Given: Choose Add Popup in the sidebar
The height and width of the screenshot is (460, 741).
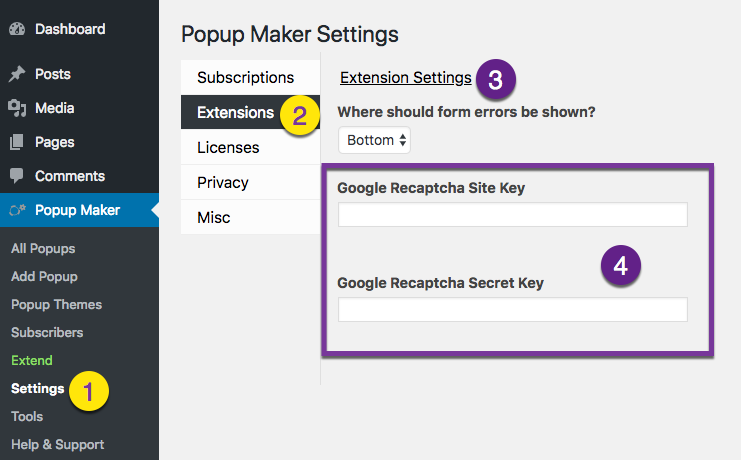Looking at the screenshot, I should pos(44,276).
